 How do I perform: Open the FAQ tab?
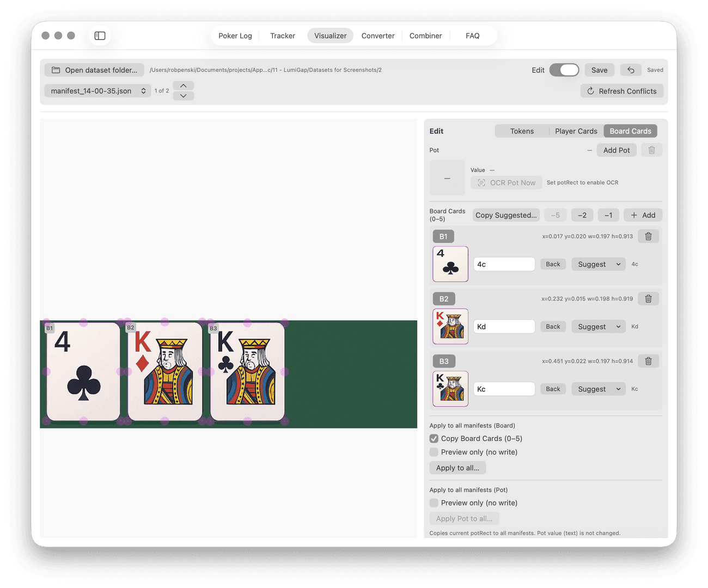pos(473,36)
